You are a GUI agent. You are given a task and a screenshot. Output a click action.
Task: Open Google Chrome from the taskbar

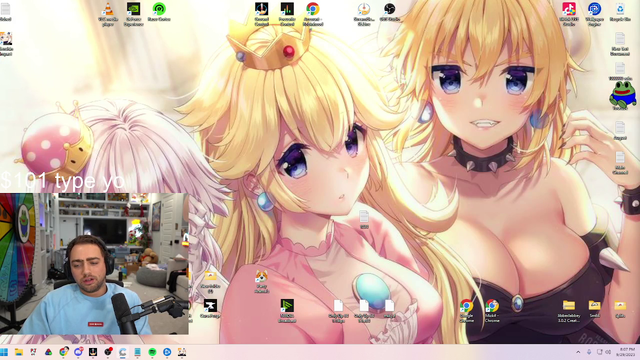(63, 352)
